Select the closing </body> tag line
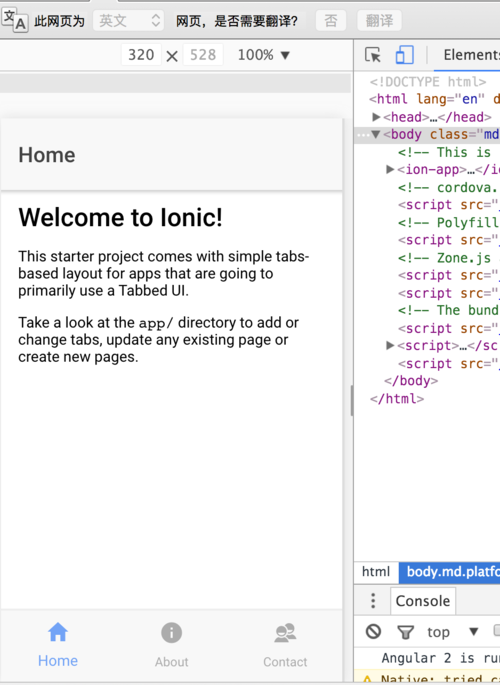 tap(411, 381)
